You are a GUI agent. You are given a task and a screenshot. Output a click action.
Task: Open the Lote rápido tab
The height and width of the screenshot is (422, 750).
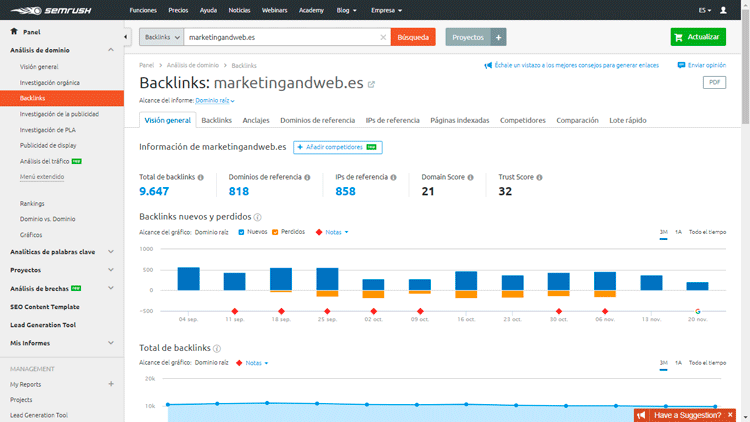[x=628, y=121]
